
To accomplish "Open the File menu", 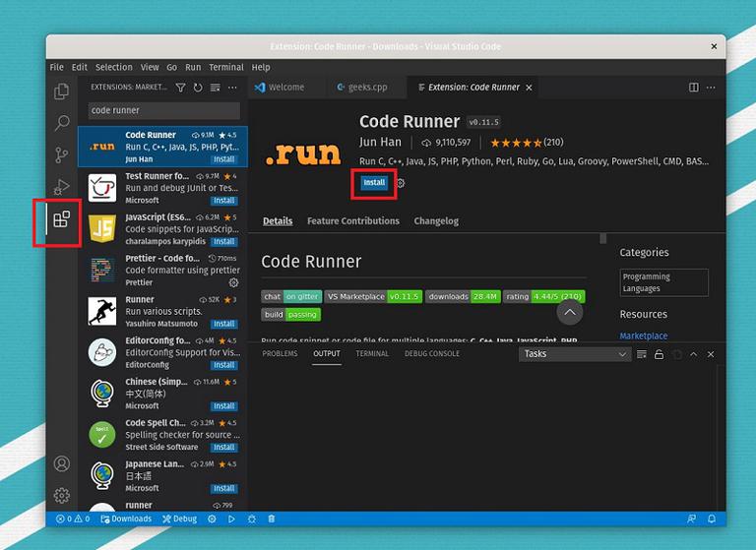I will pyautogui.click(x=56, y=67).
